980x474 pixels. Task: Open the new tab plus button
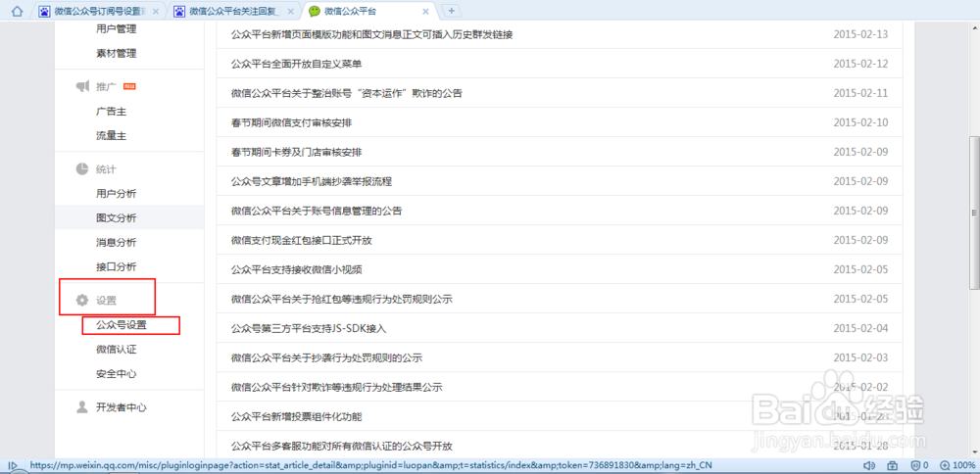pos(451,11)
